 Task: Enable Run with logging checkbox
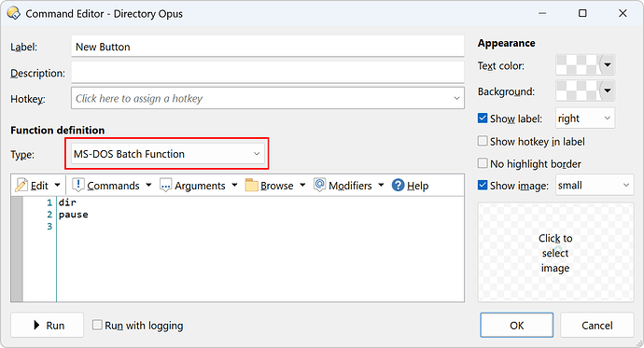tap(97, 325)
